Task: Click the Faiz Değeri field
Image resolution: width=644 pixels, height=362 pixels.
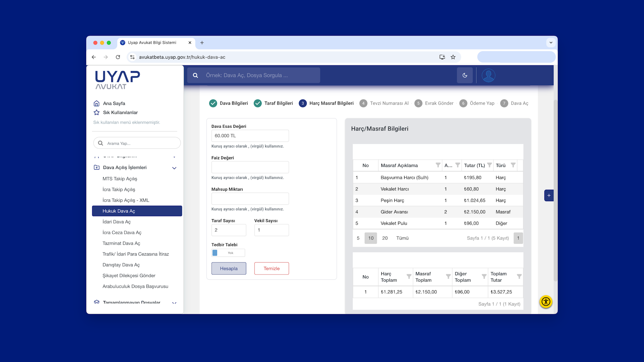Action: [250, 167]
